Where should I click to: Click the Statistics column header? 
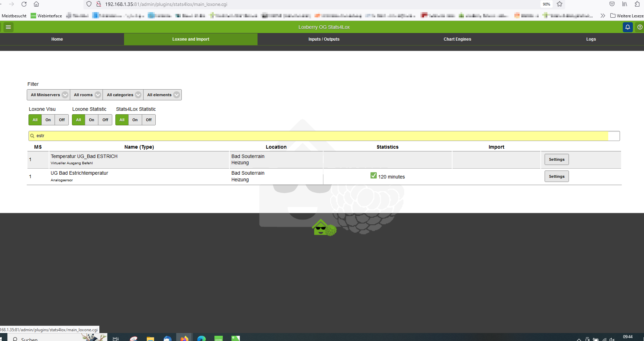388,147
